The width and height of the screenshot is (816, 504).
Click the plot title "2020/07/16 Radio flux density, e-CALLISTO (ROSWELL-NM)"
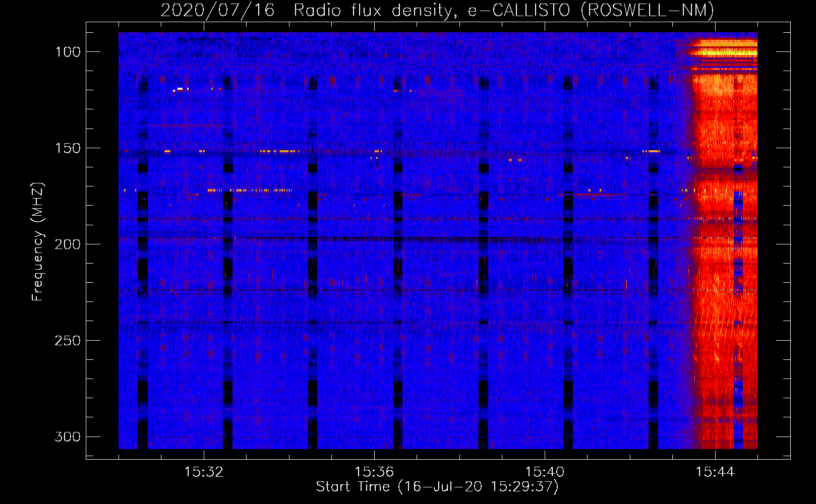pyautogui.click(x=437, y=10)
